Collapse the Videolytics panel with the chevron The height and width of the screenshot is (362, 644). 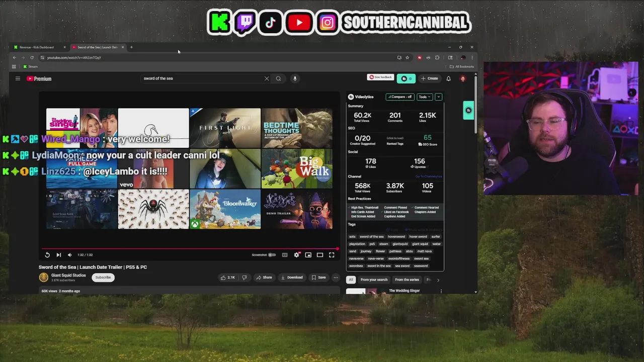[438, 97]
